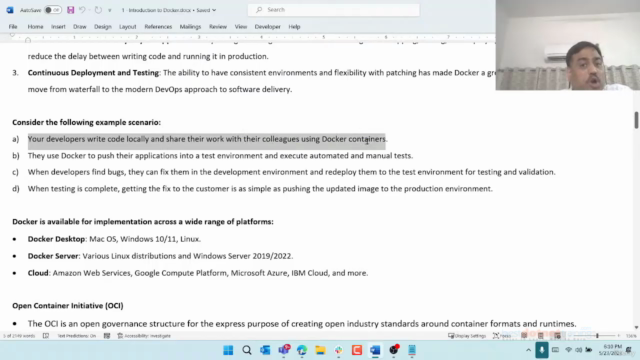Image resolution: width=640 pixels, height=360 pixels.
Task: Open the clock and date panel
Action: pyautogui.click(x=612, y=350)
